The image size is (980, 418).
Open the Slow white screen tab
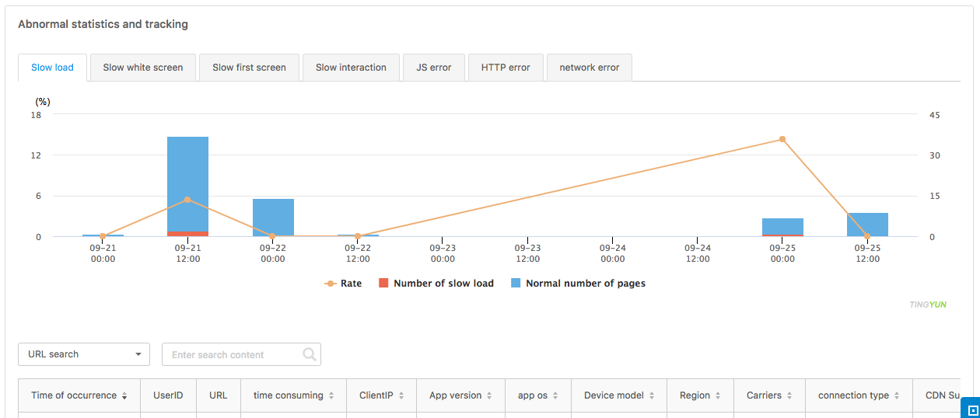[x=143, y=68]
